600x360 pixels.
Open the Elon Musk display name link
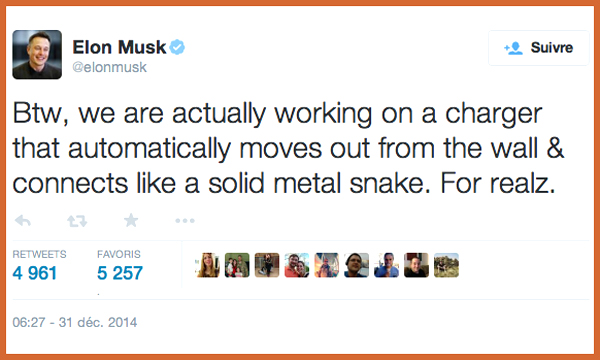coord(119,47)
